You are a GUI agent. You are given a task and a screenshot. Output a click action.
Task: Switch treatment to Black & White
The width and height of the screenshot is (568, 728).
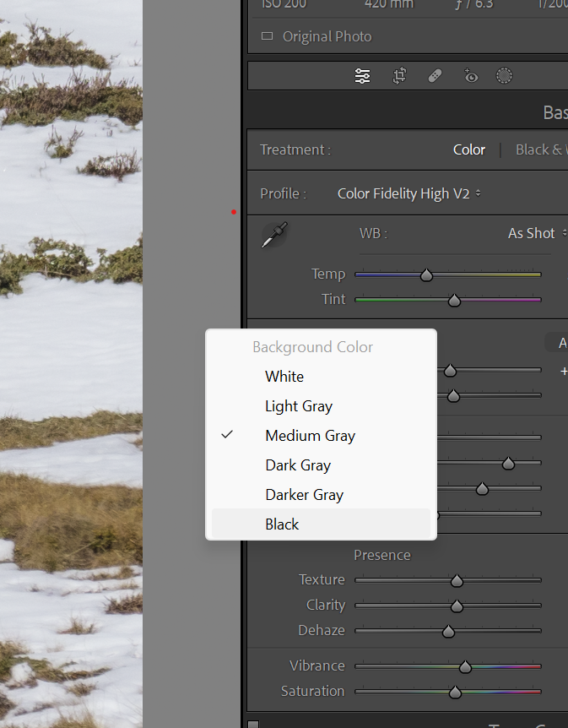tap(540, 149)
